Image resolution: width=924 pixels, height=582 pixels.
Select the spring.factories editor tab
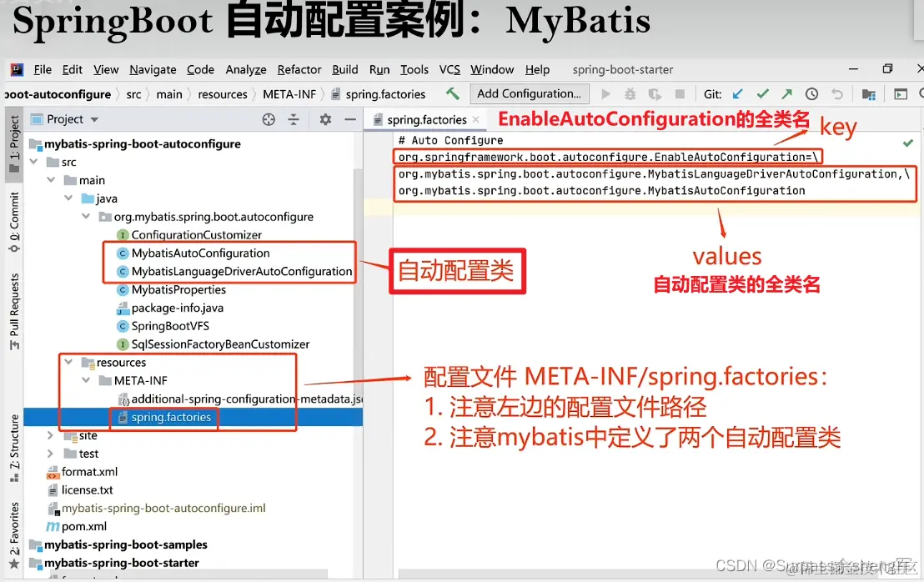427,119
